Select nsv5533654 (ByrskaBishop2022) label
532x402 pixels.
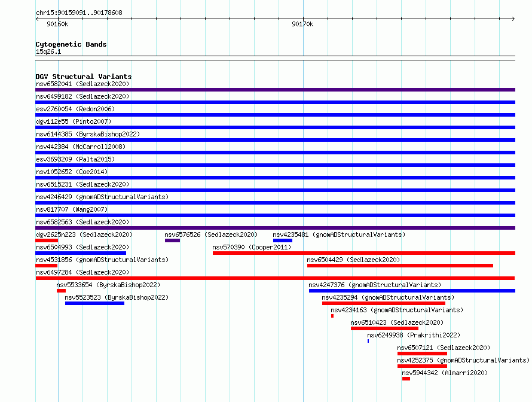[x=108, y=285]
